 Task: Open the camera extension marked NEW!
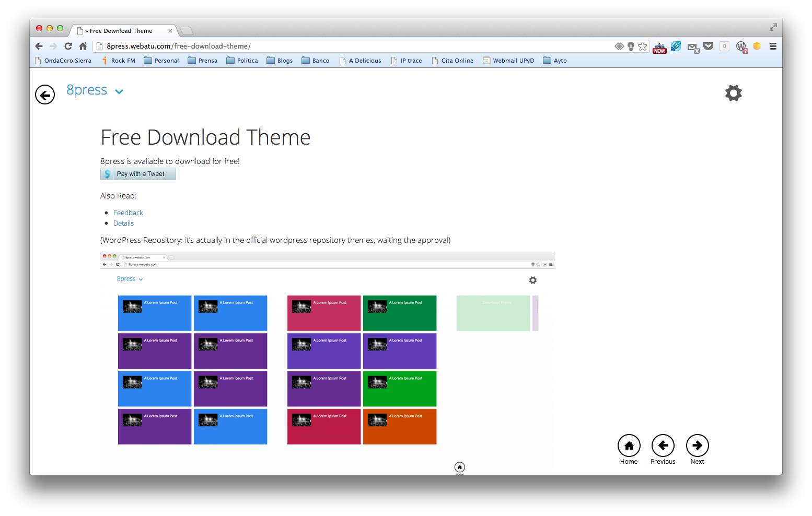point(659,48)
